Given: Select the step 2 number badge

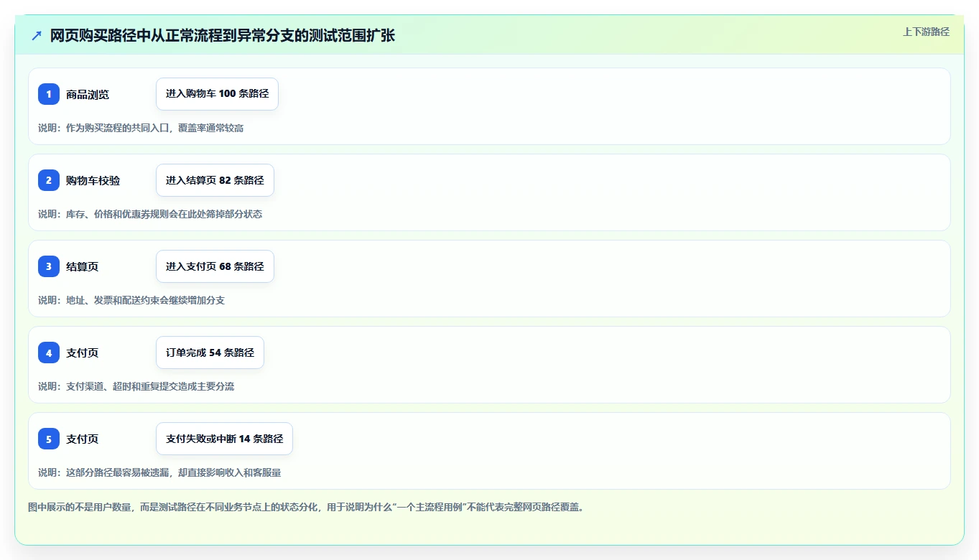Looking at the screenshot, I should 49,180.
